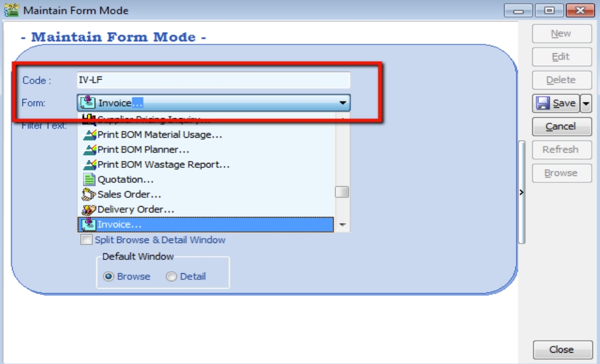Select the Detail default window radio button

tap(171, 276)
